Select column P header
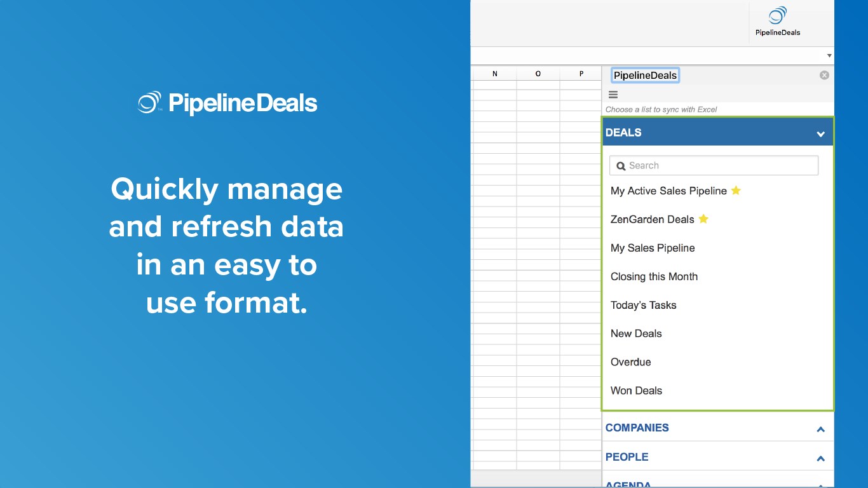The image size is (868, 488). (x=581, y=74)
